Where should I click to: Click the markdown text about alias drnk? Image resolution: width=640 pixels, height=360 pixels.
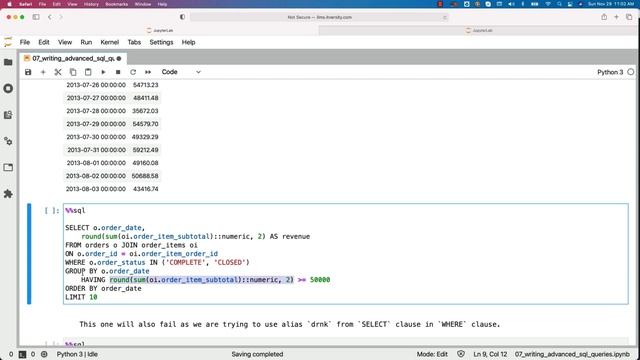pyautogui.click(x=289, y=324)
